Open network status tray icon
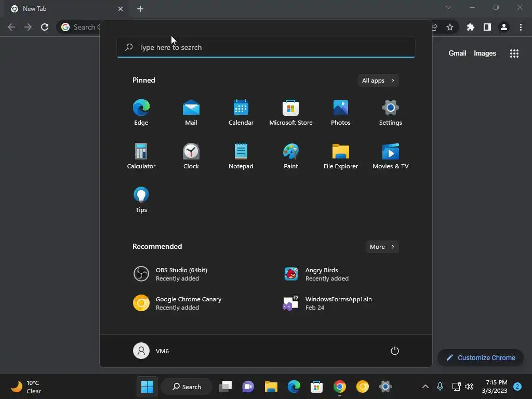 [457, 387]
